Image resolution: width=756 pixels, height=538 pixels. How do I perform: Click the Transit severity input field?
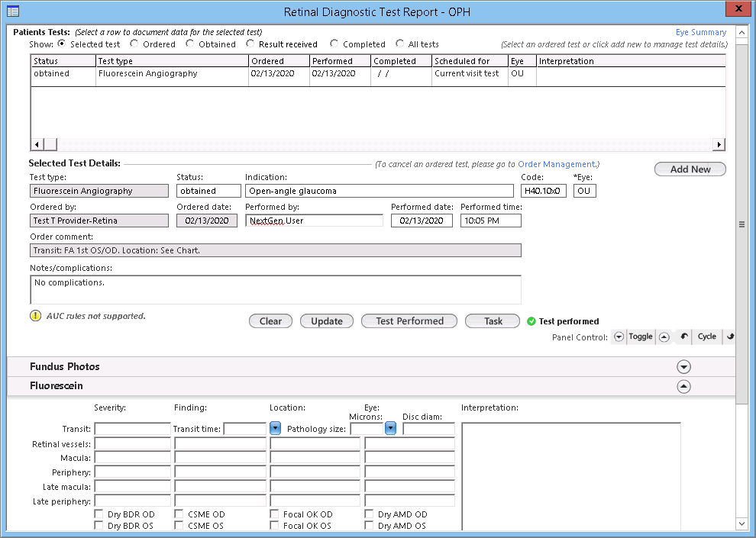[133, 429]
